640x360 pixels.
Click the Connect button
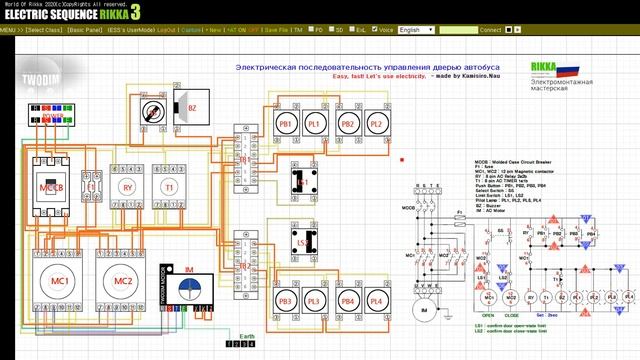(x=491, y=30)
